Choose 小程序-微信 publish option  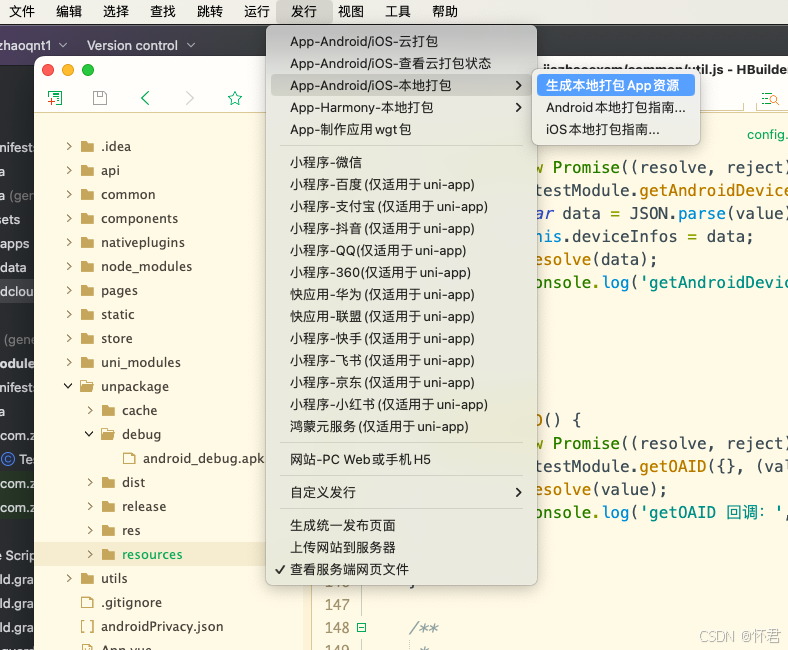pyautogui.click(x=401, y=162)
